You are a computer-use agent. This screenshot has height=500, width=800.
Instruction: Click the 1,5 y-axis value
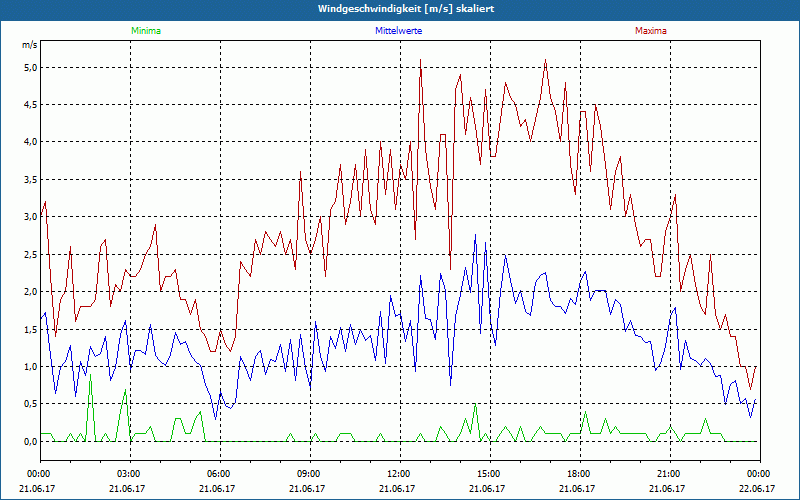[x=32, y=329]
